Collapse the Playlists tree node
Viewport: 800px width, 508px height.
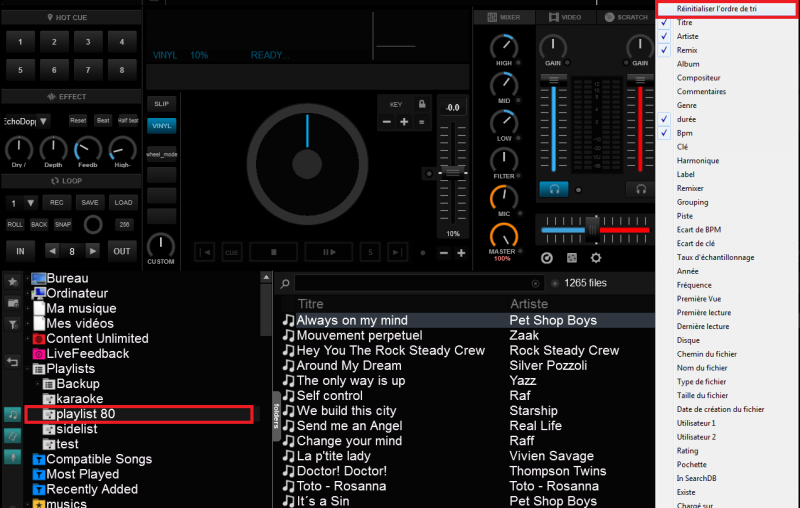pos(28,369)
